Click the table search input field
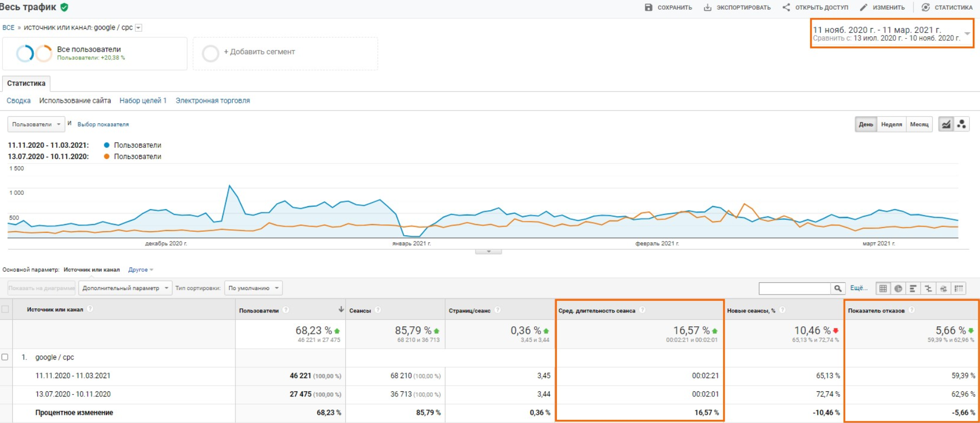 pyautogui.click(x=795, y=288)
